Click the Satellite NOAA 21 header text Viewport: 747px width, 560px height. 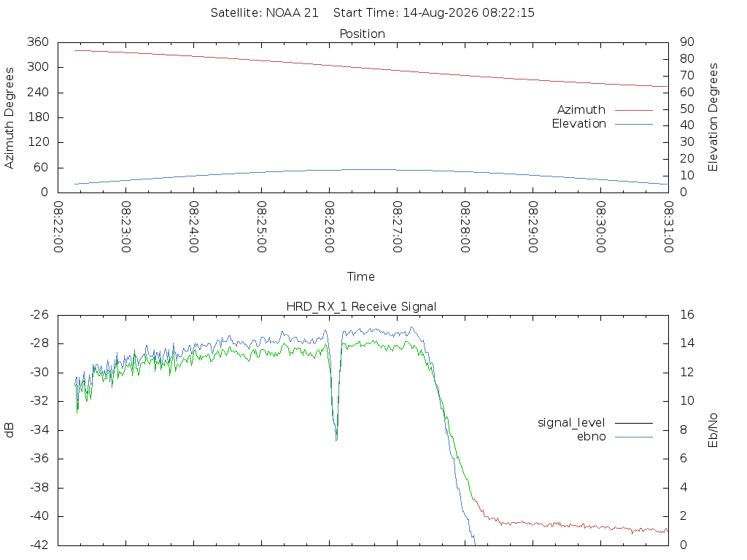coord(264,13)
